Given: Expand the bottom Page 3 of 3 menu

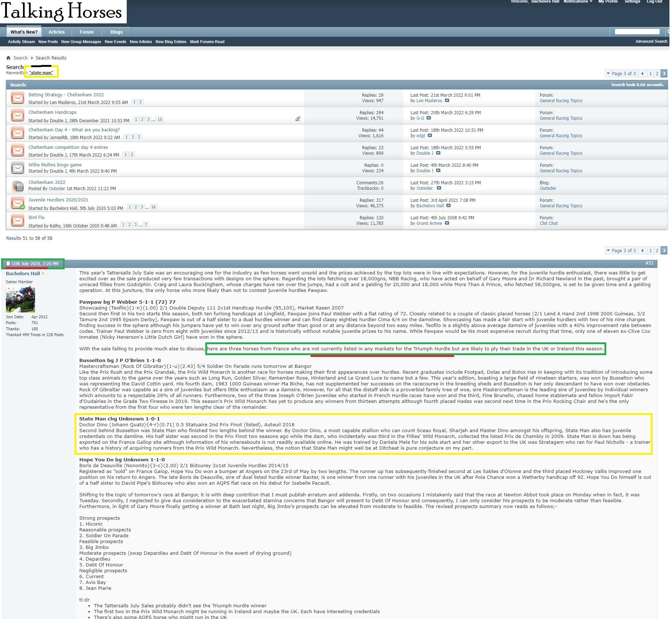Looking at the screenshot, I should point(621,250).
